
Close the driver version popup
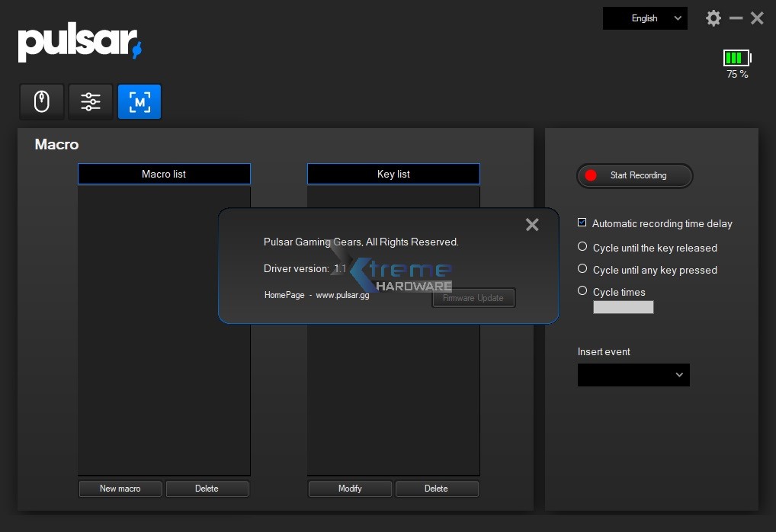(x=532, y=224)
